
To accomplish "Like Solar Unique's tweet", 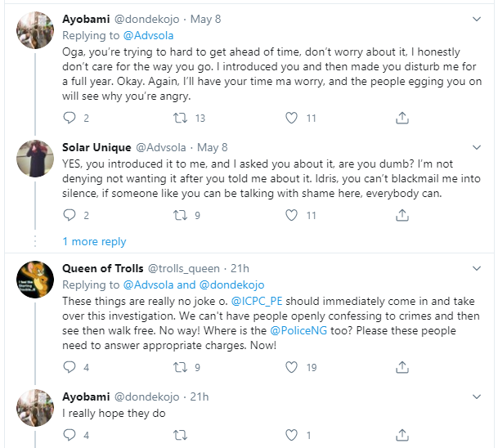I will point(291,216).
